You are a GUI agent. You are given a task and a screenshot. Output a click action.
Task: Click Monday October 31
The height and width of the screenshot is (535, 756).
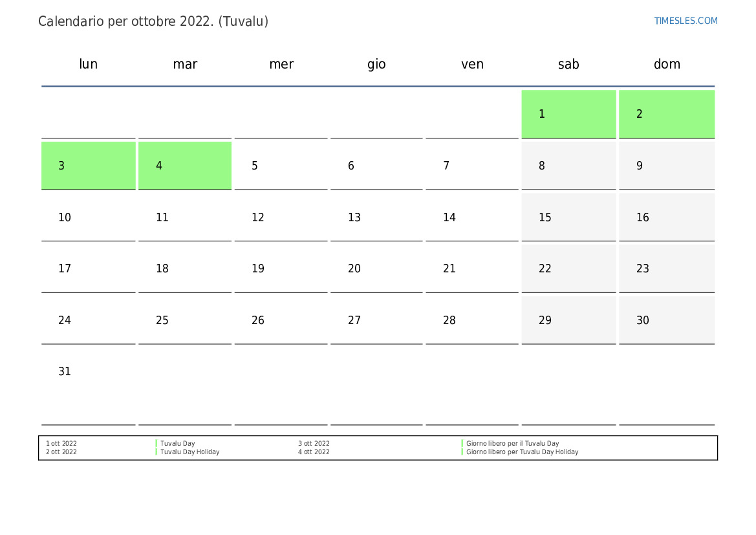click(x=88, y=372)
